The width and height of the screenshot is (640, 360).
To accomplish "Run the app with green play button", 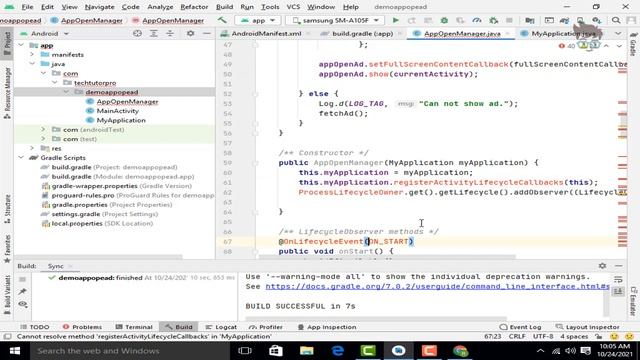I will click(x=395, y=20).
